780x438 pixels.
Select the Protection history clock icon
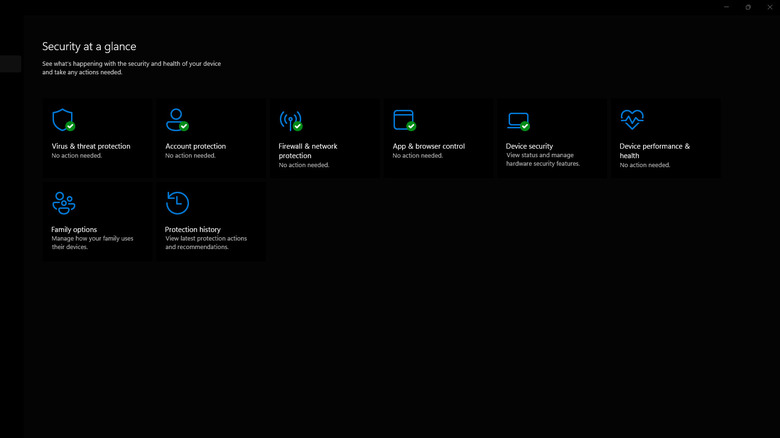(x=177, y=203)
